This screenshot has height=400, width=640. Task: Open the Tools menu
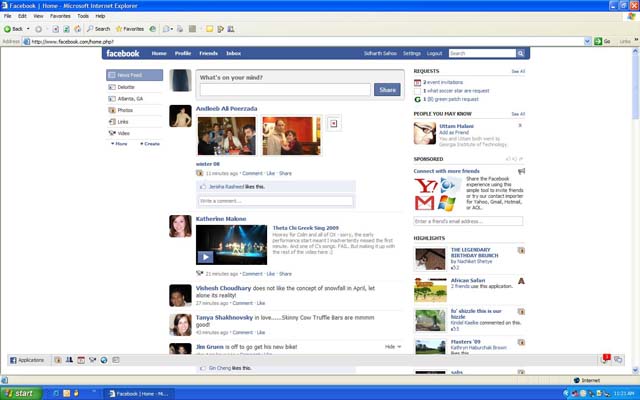(83, 16)
